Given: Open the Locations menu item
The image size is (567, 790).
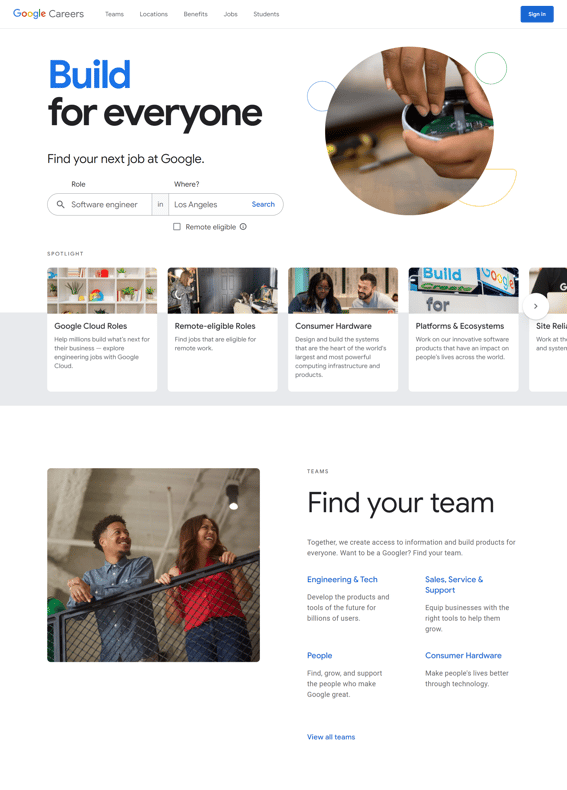Looking at the screenshot, I should (x=154, y=14).
